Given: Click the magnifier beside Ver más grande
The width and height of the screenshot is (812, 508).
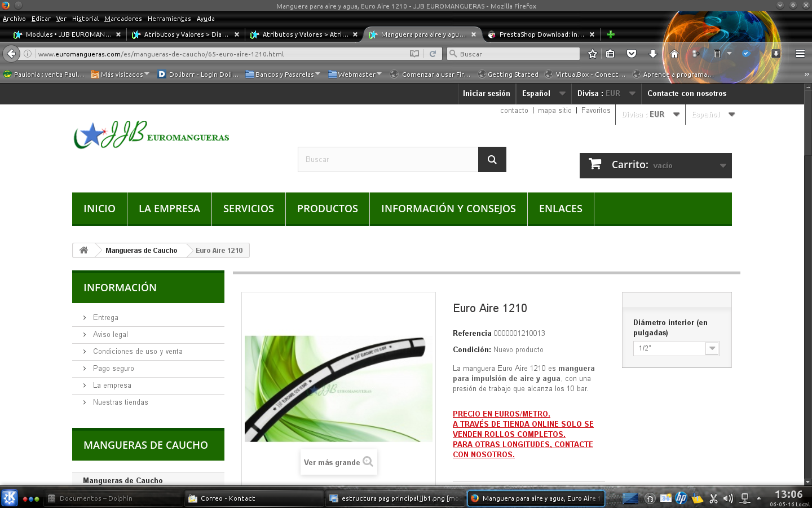Looking at the screenshot, I should 368,461.
